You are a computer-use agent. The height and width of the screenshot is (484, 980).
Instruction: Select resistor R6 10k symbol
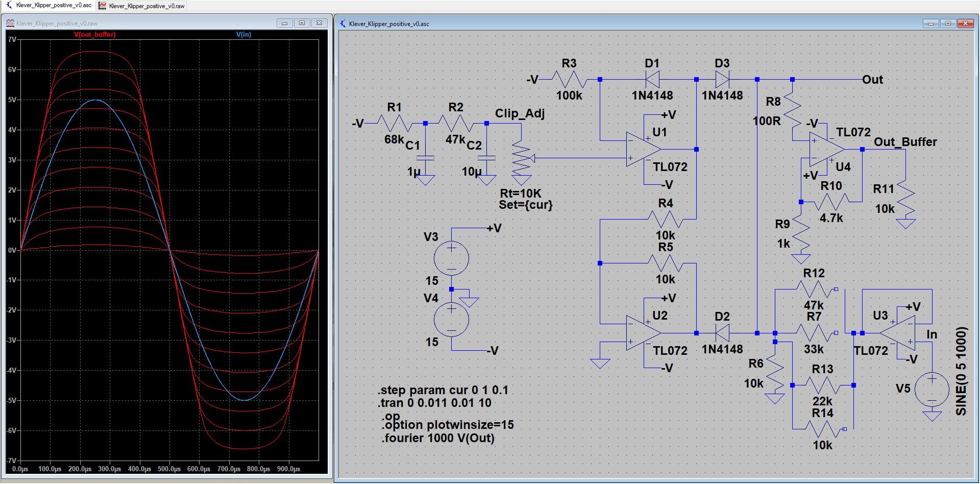click(775, 372)
